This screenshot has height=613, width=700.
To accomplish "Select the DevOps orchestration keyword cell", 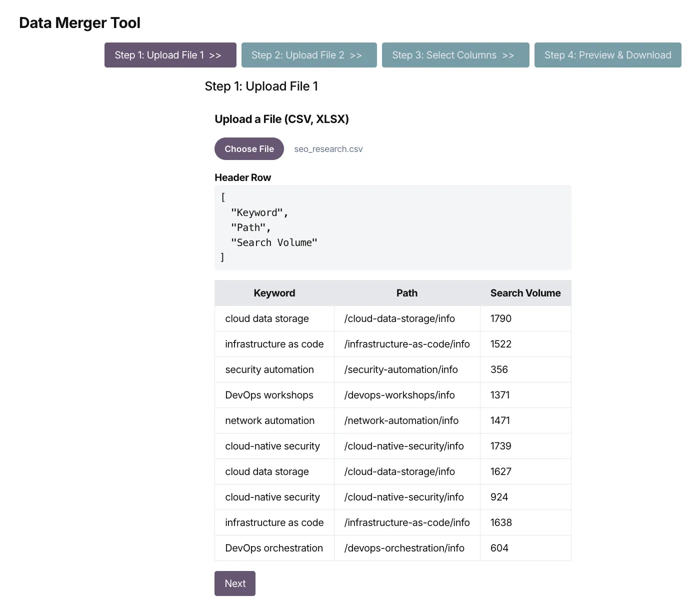I will tap(274, 548).
